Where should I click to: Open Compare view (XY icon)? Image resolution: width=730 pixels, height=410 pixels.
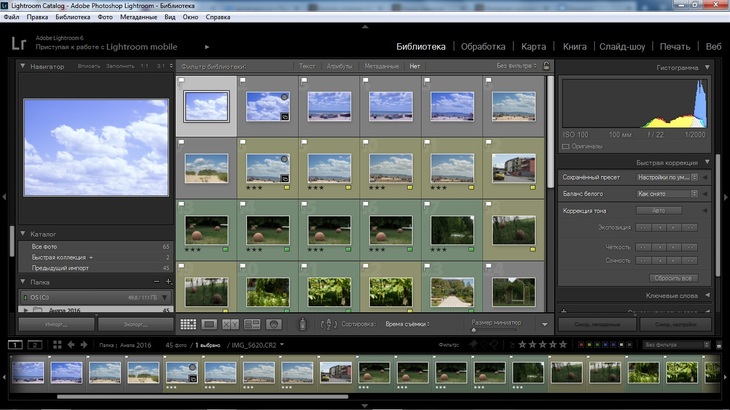[x=230, y=324]
